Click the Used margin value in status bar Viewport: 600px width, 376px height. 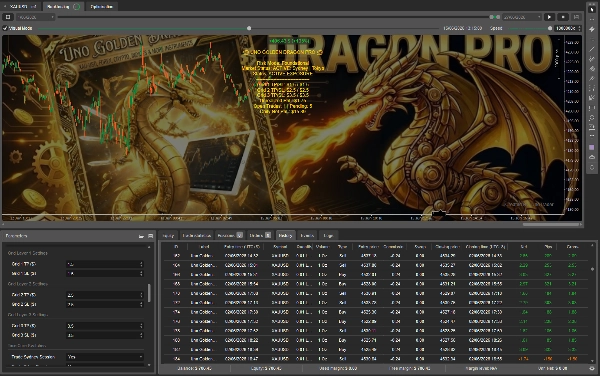pyautogui.click(x=338, y=368)
